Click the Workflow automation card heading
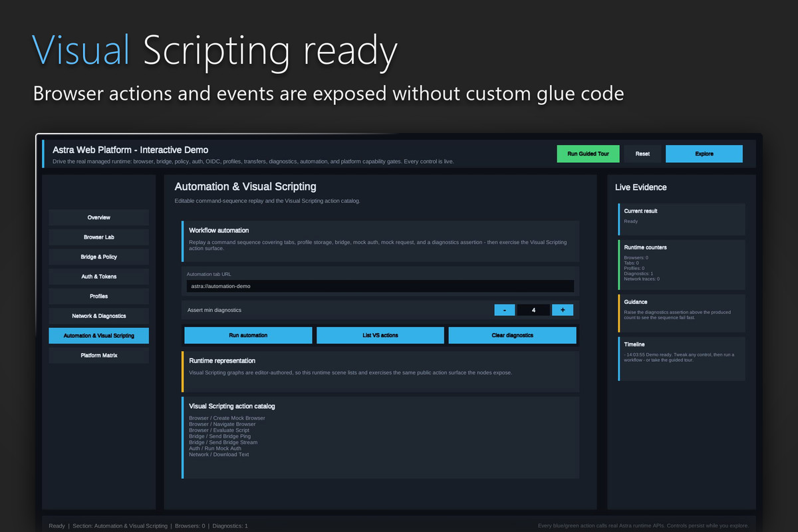The width and height of the screenshot is (798, 532). tap(219, 230)
